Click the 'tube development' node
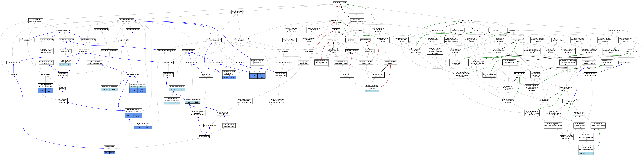 pyautogui.click(x=47, y=40)
